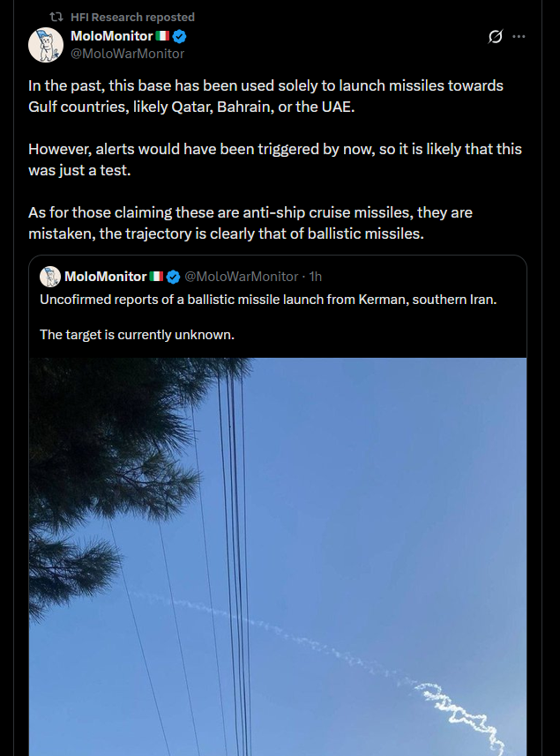This screenshot has height=756, width=560.
Task: Click the verified badge inside the quoted tweet
Action: pyautogui.click(x=173, y=277)
